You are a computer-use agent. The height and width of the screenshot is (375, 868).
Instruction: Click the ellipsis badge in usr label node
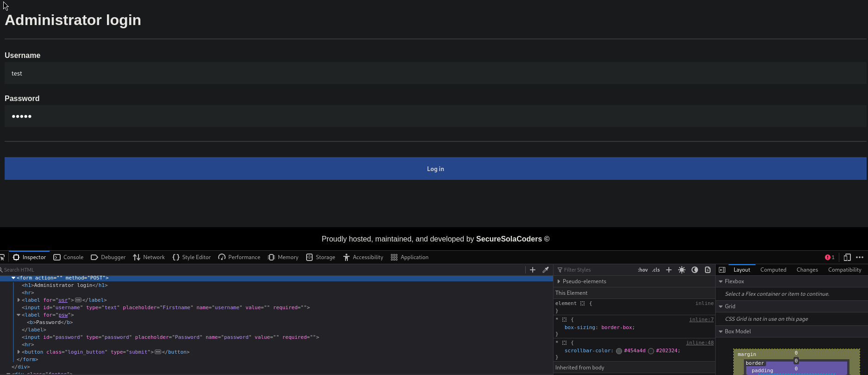click(x=78, y=300)
